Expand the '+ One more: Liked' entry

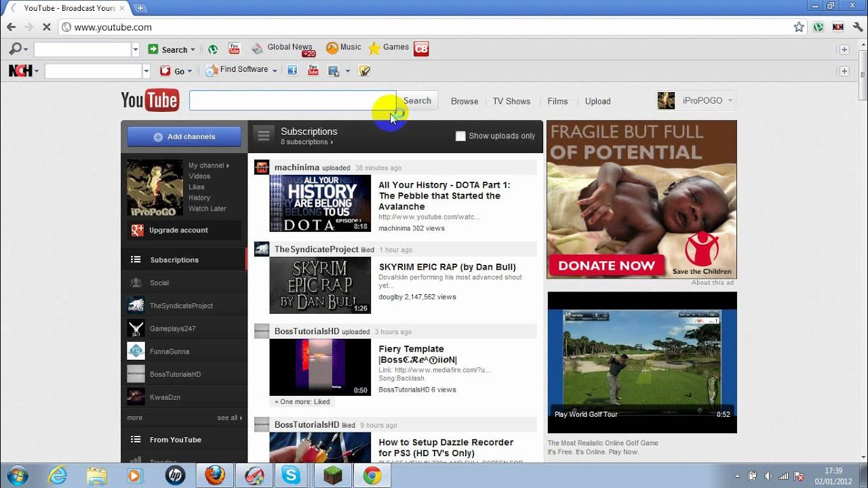[302, 402]
